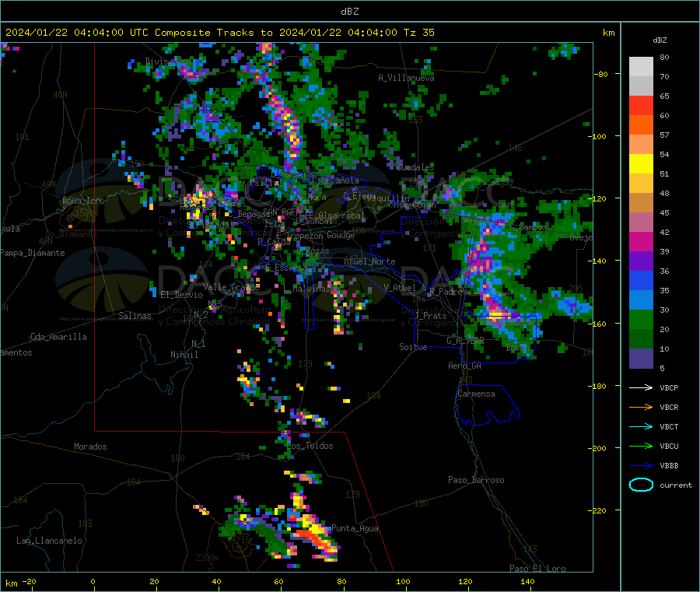
Task: Click the 'Guadales' map label
Action: pos(415,167)
